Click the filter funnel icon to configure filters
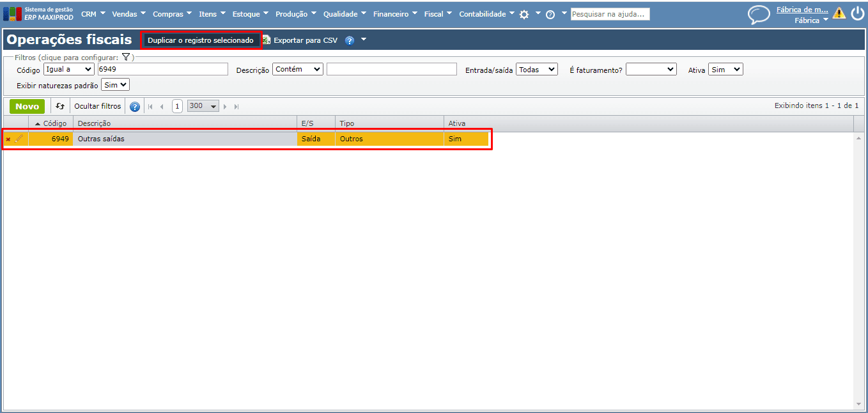This screenshot has width=868, height=413. pyautogui.click(x=126, y=57)
